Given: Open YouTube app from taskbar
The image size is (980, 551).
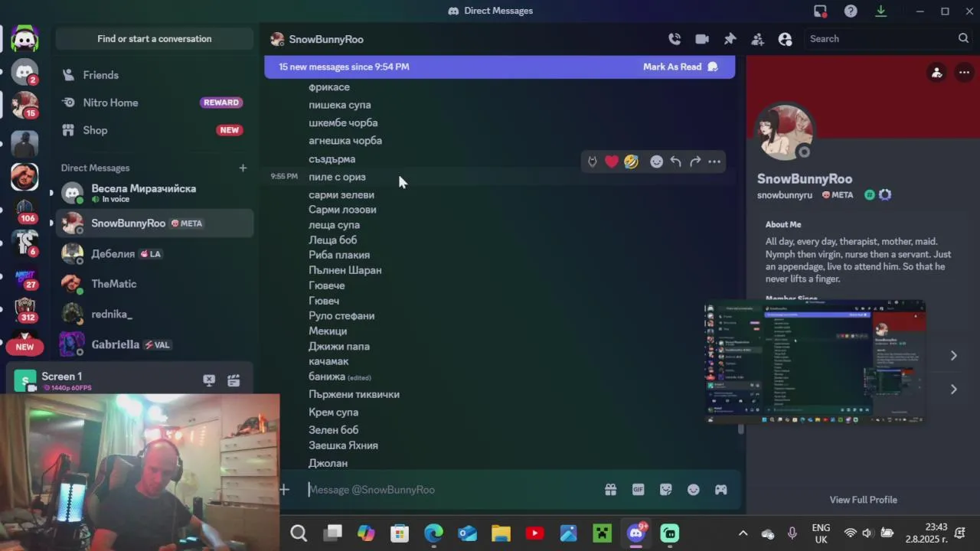Looking at the screenshot, I should [534, 533].
